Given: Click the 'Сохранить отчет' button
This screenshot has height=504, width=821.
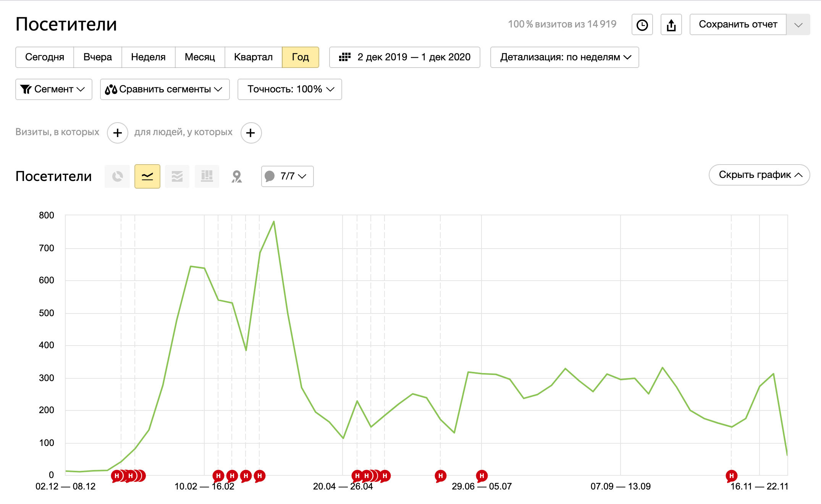Looking at the screenshot, I should 737,25.
